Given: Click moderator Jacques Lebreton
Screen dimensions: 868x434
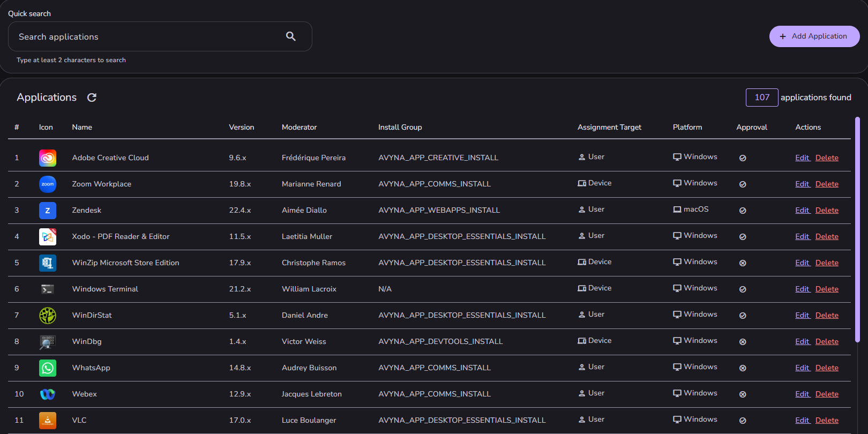Looking at the screenshot, I should [312, 394].
